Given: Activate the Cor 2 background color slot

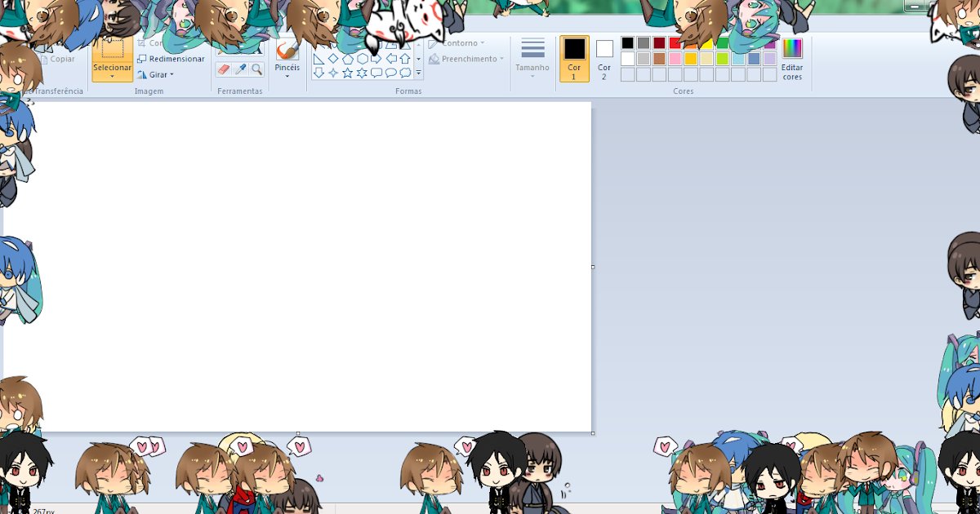Looking at the screenshot, I should (604, 59).
